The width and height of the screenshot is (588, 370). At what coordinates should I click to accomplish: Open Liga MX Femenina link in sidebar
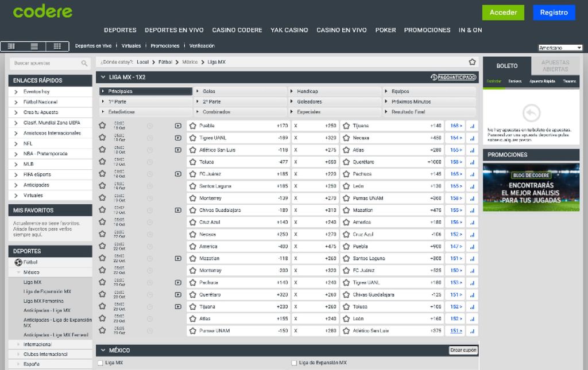[x=44, y=301]
